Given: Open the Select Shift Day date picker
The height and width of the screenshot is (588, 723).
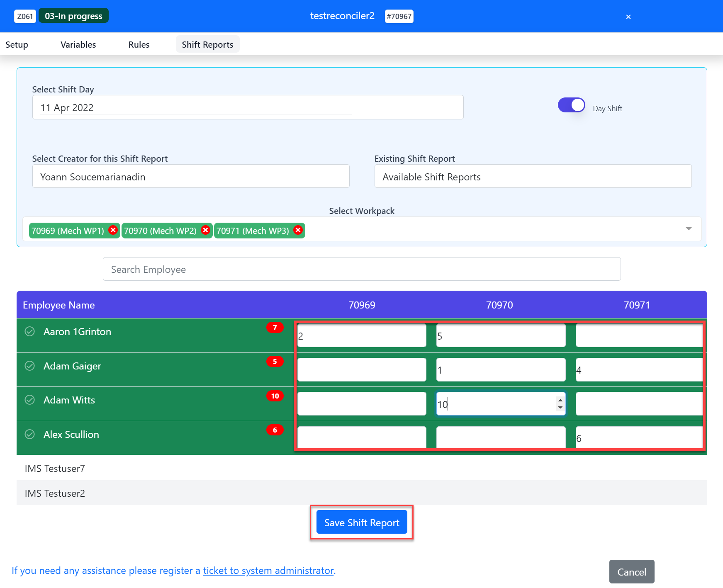Looking at the screenshot, I should coord(248,107).
